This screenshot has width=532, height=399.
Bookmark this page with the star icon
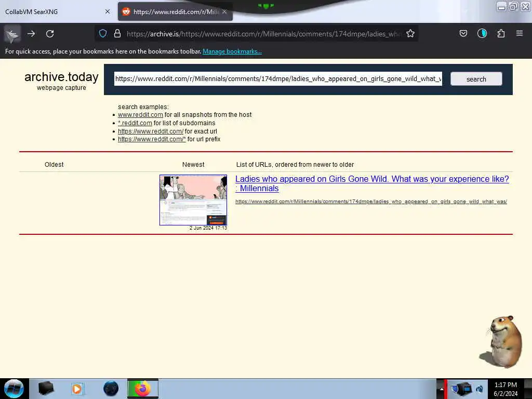tap(410, 34)
